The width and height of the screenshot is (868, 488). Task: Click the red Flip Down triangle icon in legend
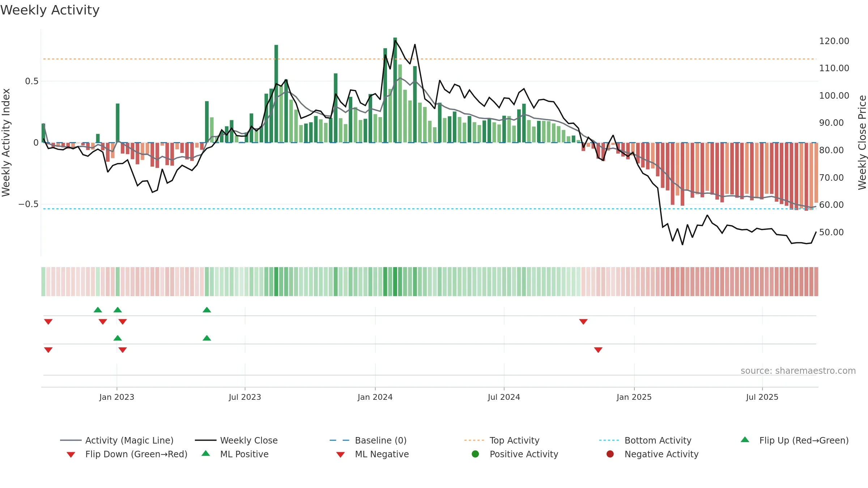click(71, 455)
